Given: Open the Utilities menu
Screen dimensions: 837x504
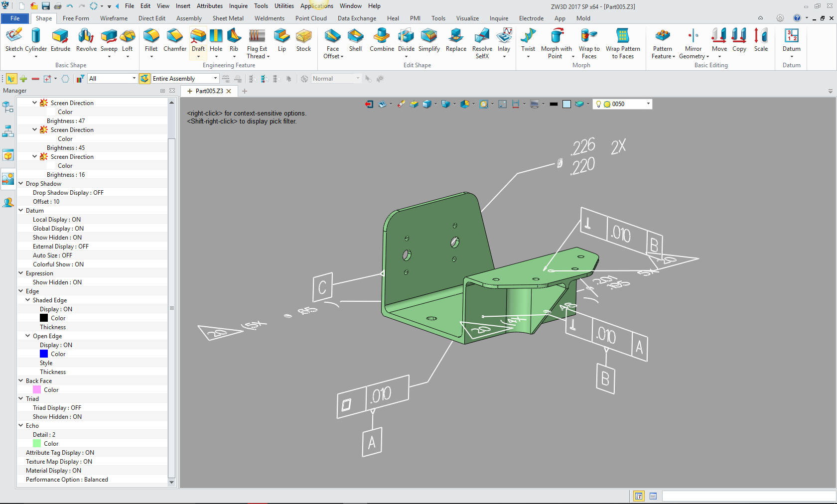Looking at the screenshot, I should [284, 6].
